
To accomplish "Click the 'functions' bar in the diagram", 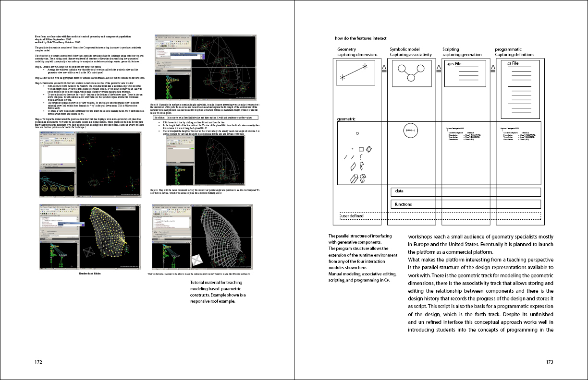I will pyautogui.click(x=465, y=205).
